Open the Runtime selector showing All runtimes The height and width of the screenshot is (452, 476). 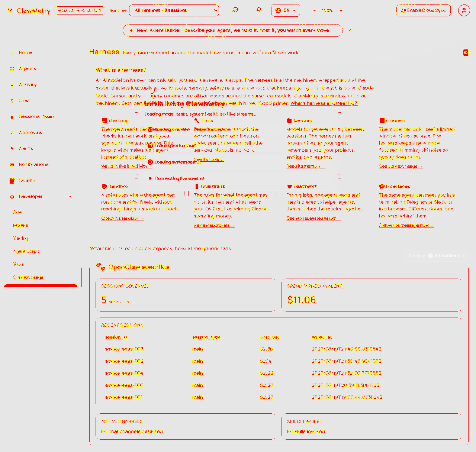click(x=174, y=10)
